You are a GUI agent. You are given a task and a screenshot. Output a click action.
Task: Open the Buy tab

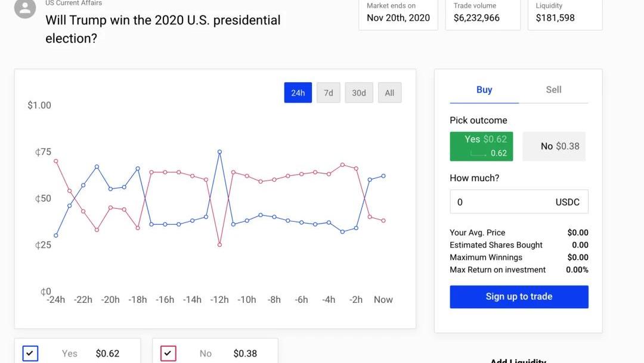coord(484,90)
